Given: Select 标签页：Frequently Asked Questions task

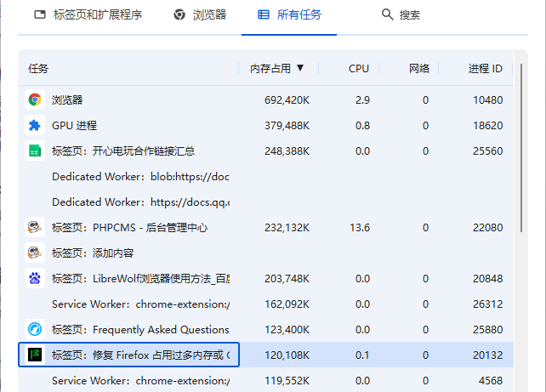Looking at the screenshot, I should 265,329.
